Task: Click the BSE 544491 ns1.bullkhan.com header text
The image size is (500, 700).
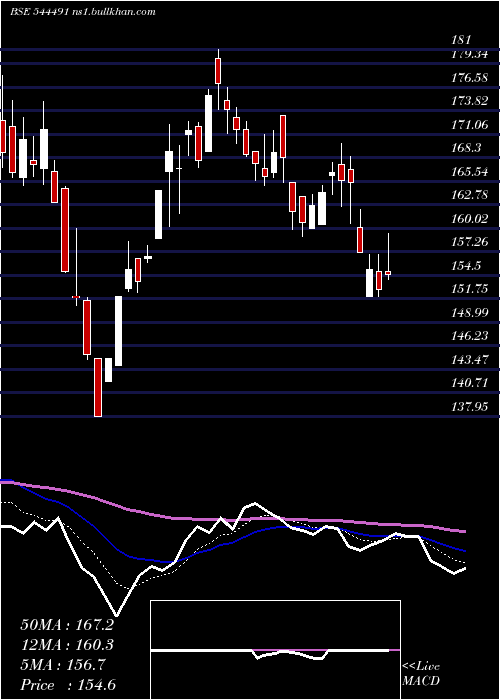Action: (x=83, y=12)
